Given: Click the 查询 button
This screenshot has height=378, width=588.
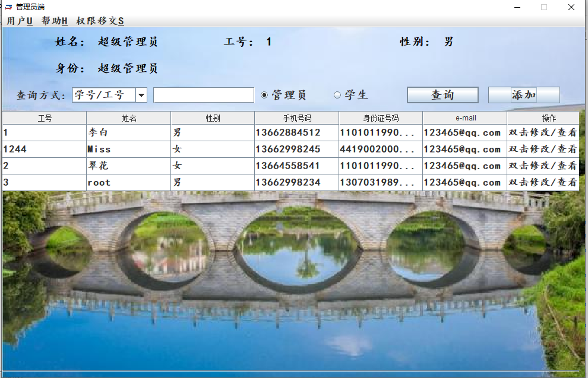Looking at the screenshot, I should [x=442, y=95].
